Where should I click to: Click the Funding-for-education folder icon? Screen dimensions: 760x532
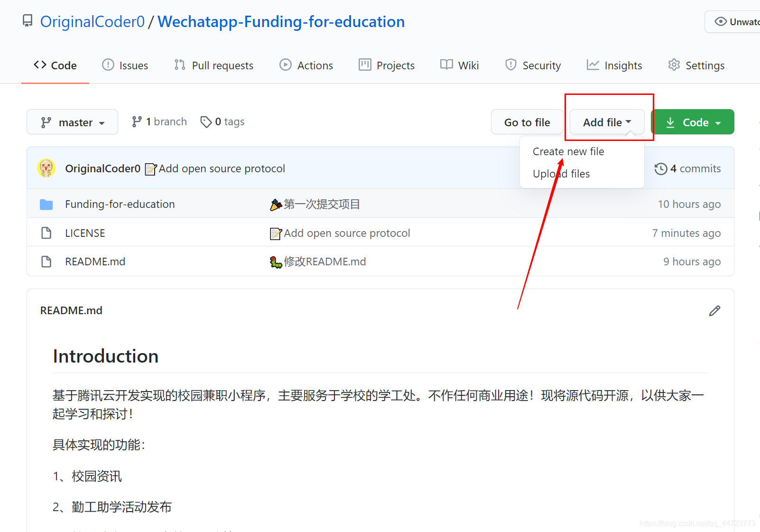coord(46,204)
